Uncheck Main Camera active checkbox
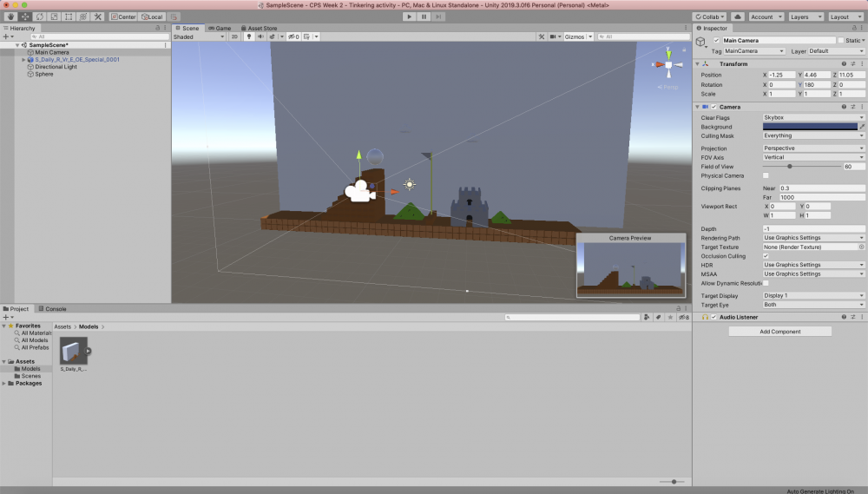868x494 pixels. tap(716, 41)
